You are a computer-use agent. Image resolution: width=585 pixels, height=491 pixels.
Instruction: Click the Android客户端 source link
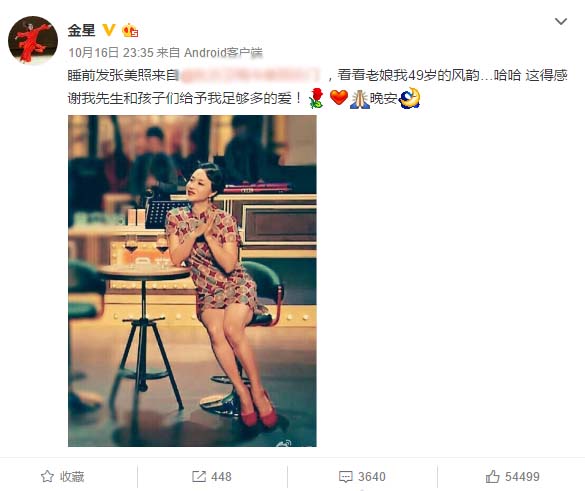point(223,53)
